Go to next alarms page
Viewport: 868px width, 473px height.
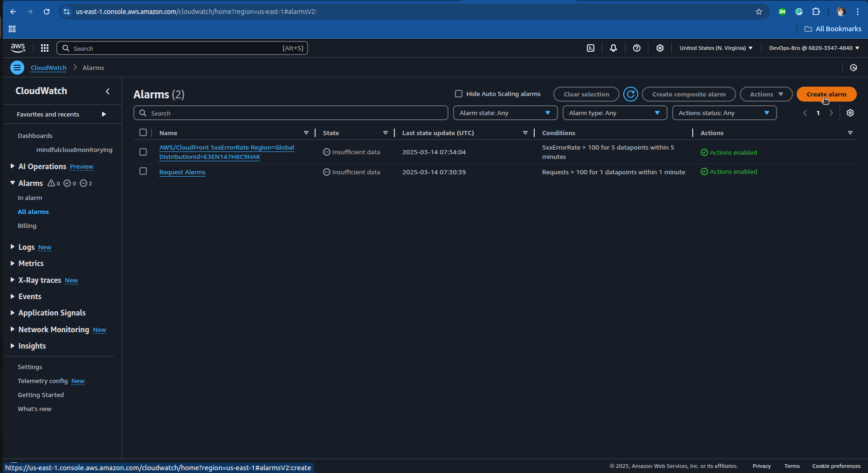(831, 113)
